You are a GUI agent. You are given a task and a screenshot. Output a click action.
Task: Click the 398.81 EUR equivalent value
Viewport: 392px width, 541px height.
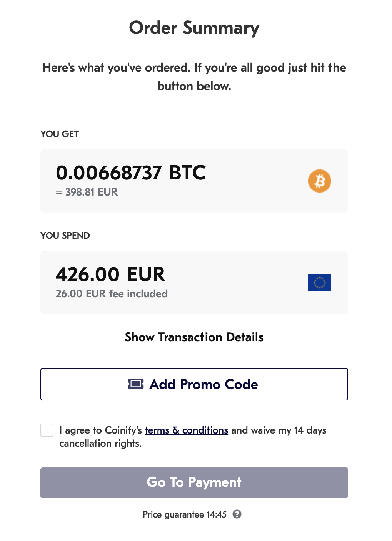91,192
